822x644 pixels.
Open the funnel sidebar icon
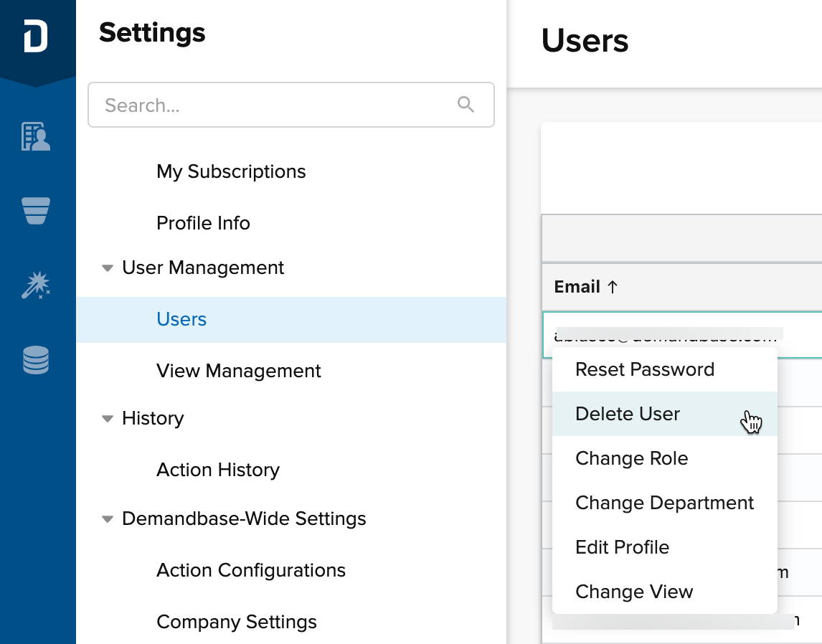tap(36, 211)
